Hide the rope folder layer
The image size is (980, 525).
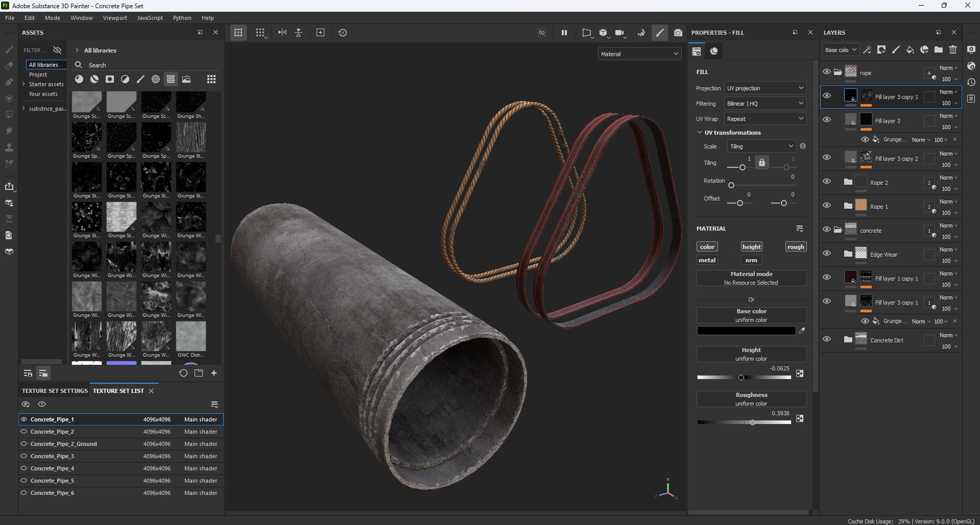click(827, 72)
